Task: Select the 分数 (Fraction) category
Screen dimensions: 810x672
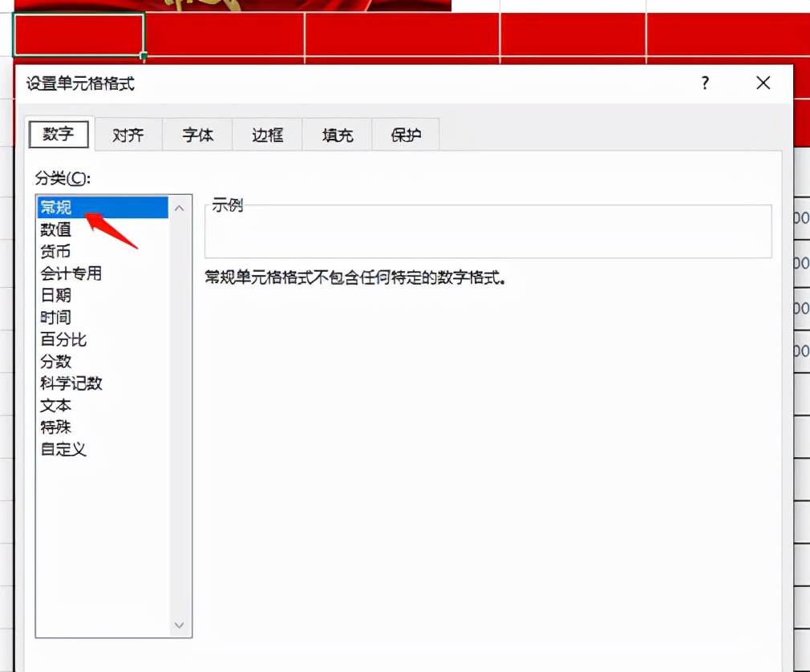Action: [56, 361]
